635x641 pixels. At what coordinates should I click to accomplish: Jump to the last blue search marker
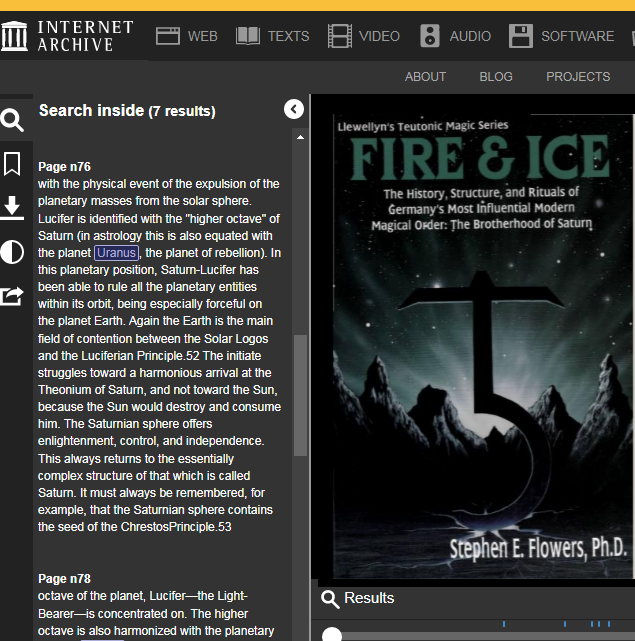click(609, 624)
